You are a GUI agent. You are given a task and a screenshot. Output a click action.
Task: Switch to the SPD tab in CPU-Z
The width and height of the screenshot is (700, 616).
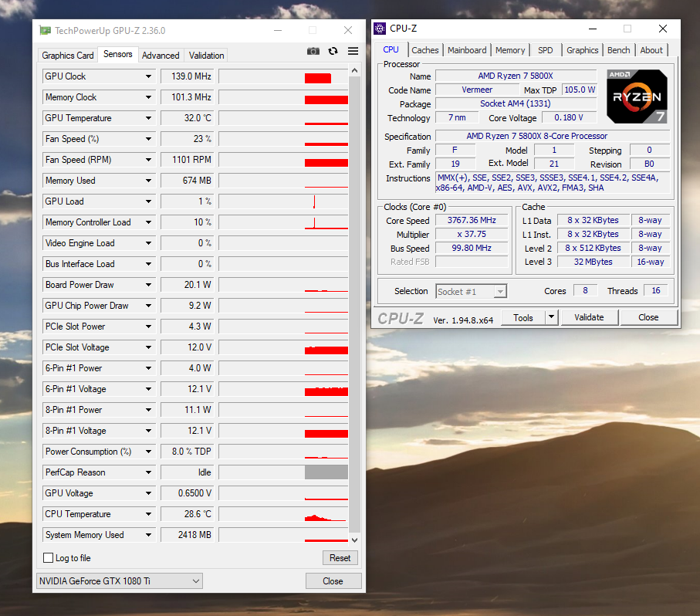tap(546, 50)
